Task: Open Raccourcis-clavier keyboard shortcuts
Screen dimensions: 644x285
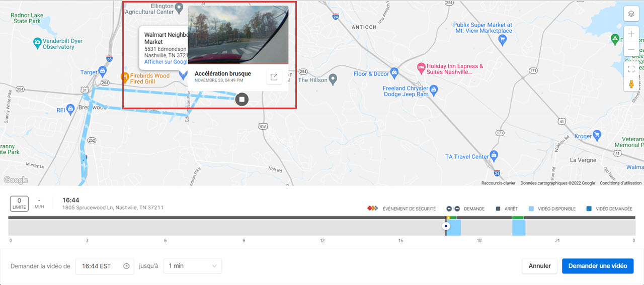Action: 498,183
